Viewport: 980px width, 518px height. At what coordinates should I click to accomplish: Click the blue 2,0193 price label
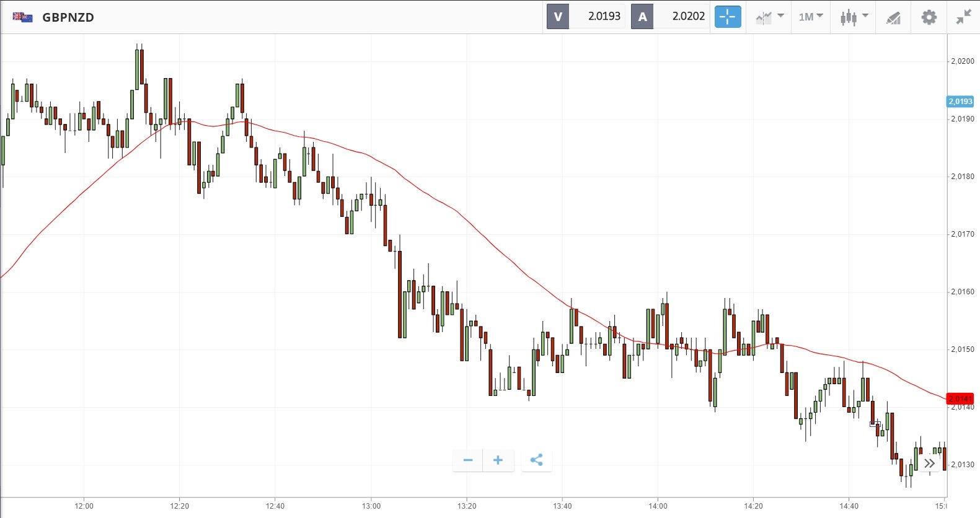point(960,102)
